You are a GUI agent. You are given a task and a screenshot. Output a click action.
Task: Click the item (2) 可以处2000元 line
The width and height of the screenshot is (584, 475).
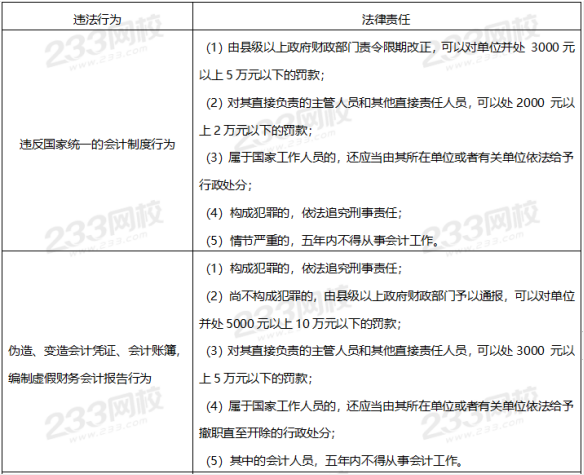pos(391,102)
